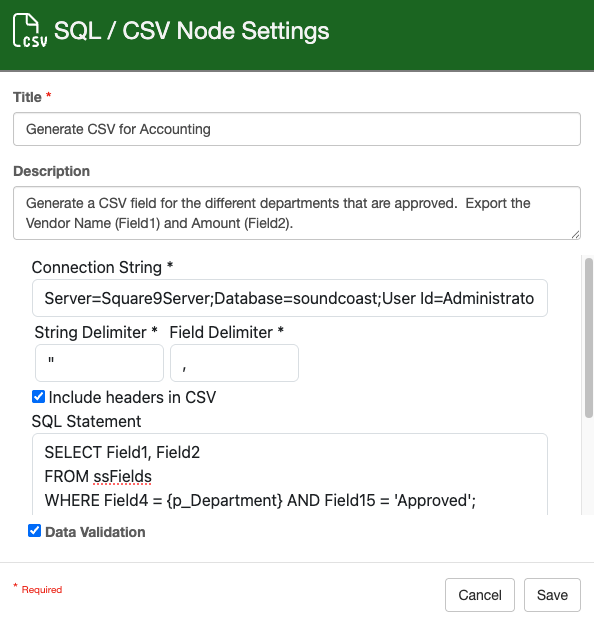
Task: Click the 'Description' field label
Action: click(x=51, y=171)
